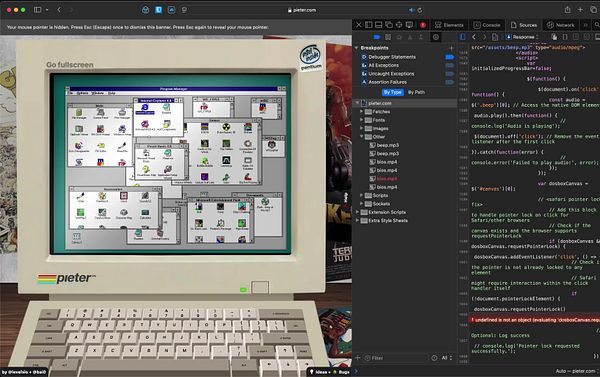This screenshot has width=600, height=377.
Task: Click the Filter input field
Action: [395, 358]
